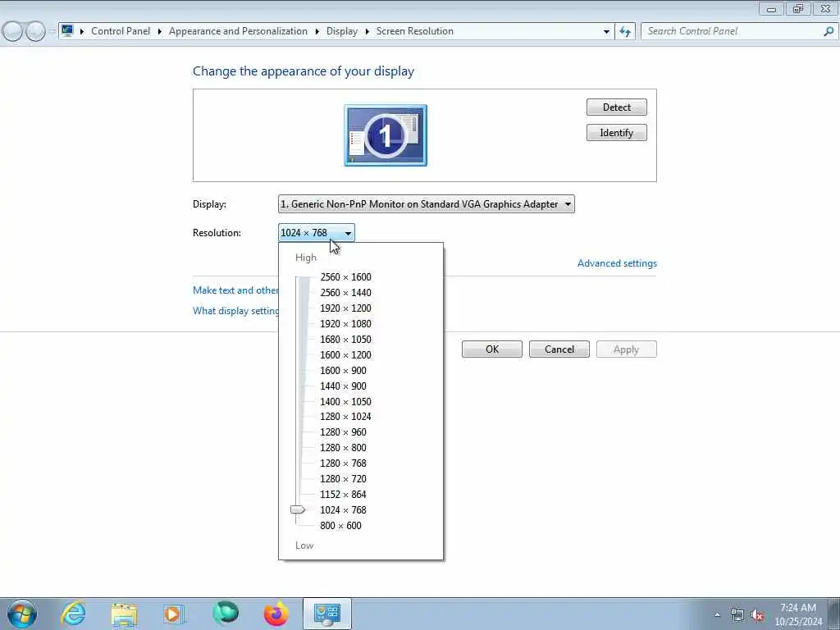Viewport: 840px width, 630px height.
Task: Expand arrow after Appearance and Personalization breadcrumb
Action: (x=317, y=32)
